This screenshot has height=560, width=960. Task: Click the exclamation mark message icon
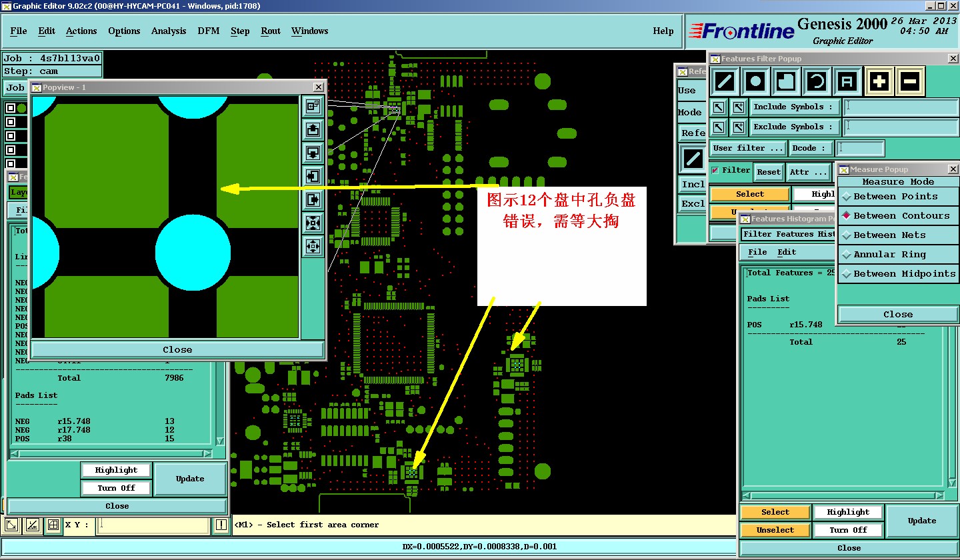pos(221,525)
